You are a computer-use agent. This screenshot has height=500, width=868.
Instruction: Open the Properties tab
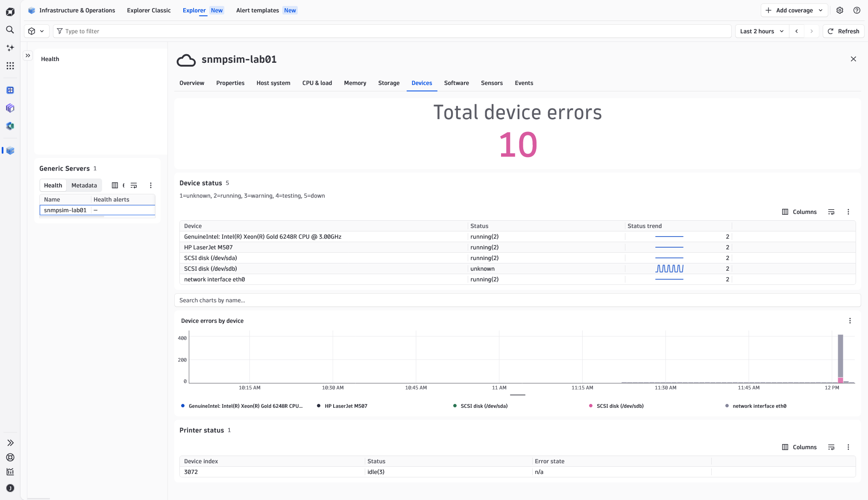tap(230, 83)
